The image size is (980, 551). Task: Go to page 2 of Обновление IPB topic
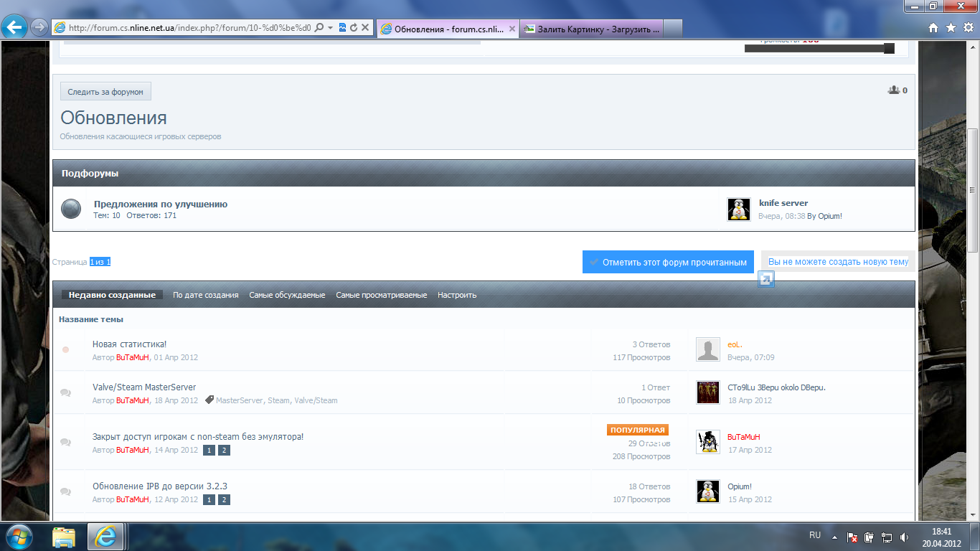[224, 500]
